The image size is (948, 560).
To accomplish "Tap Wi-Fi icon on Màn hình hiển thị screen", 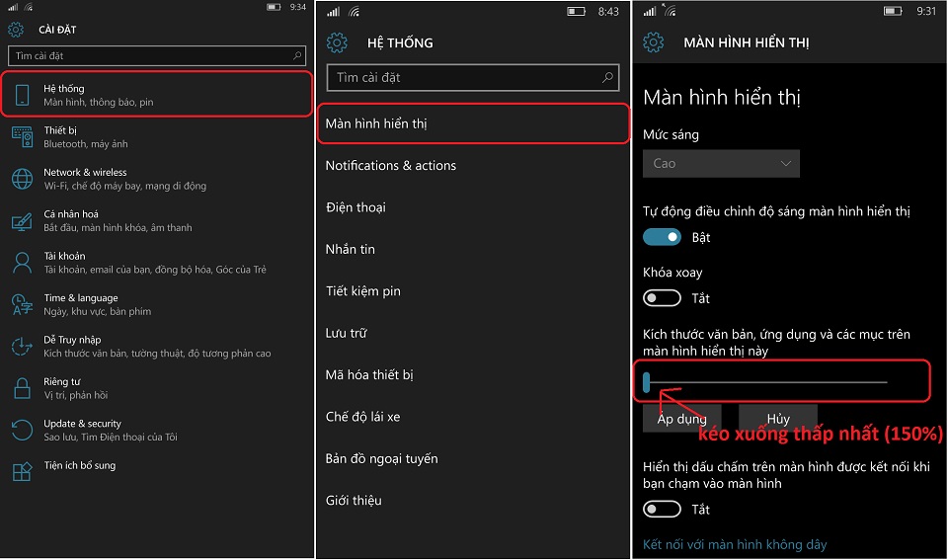I will pos(670,10).
